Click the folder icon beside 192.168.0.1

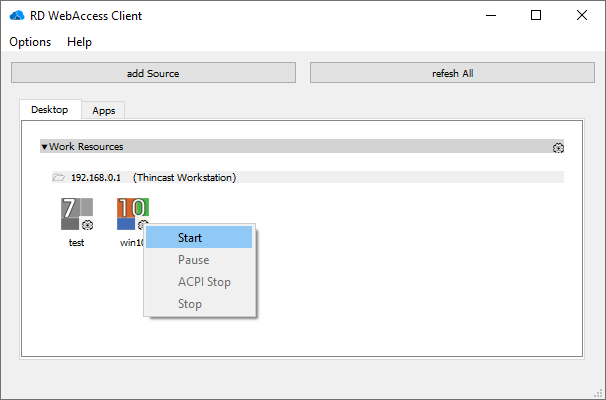click(59, 177)
